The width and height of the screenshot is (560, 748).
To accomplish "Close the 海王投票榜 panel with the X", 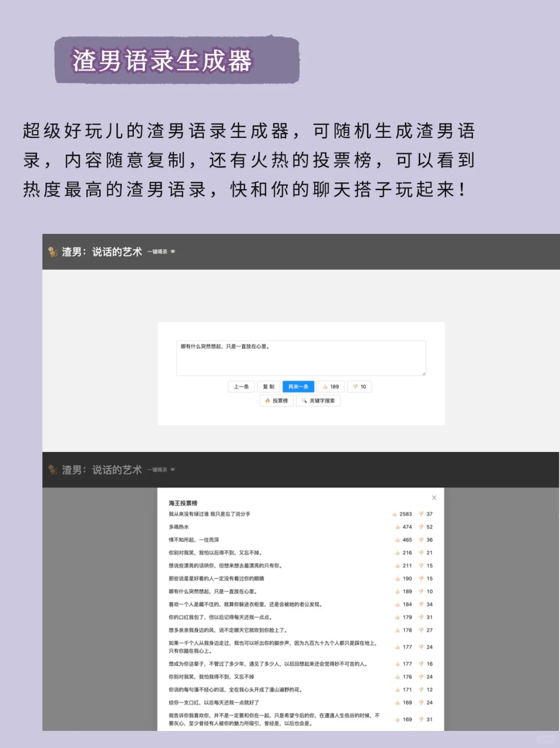I will [434, 497].
